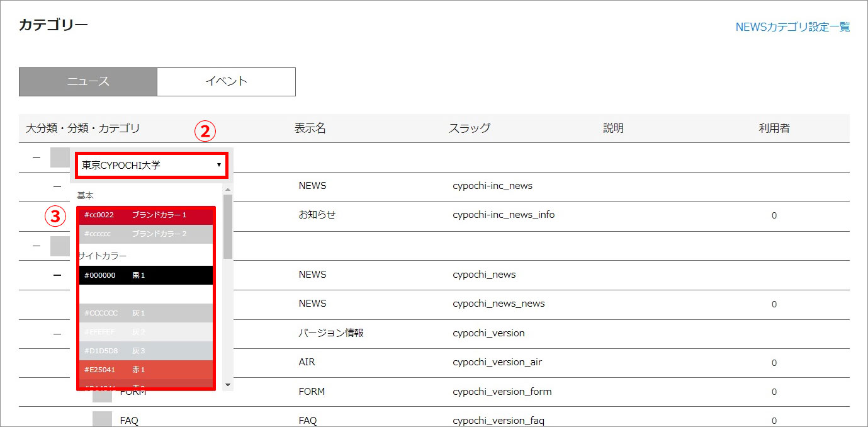
Task: Choose the black #000000 黒1 swatch
Action: coord(146,275)
